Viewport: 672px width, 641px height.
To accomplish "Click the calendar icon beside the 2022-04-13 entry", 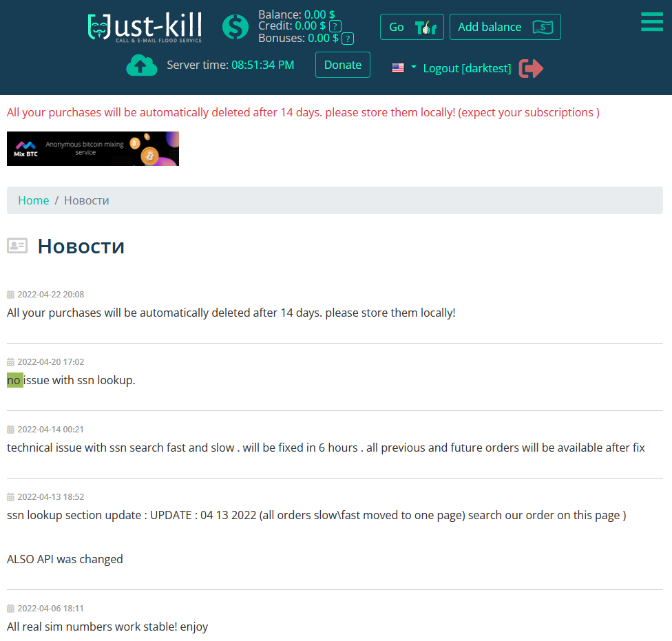I will click(10, 496).
